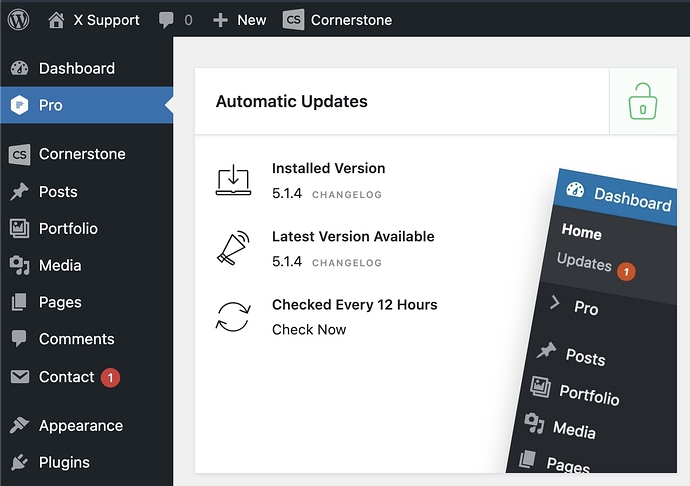This screenshot has height=486, width=690.
Task: Open Contact in the left sidebar
Action: (x=66, y=377)
